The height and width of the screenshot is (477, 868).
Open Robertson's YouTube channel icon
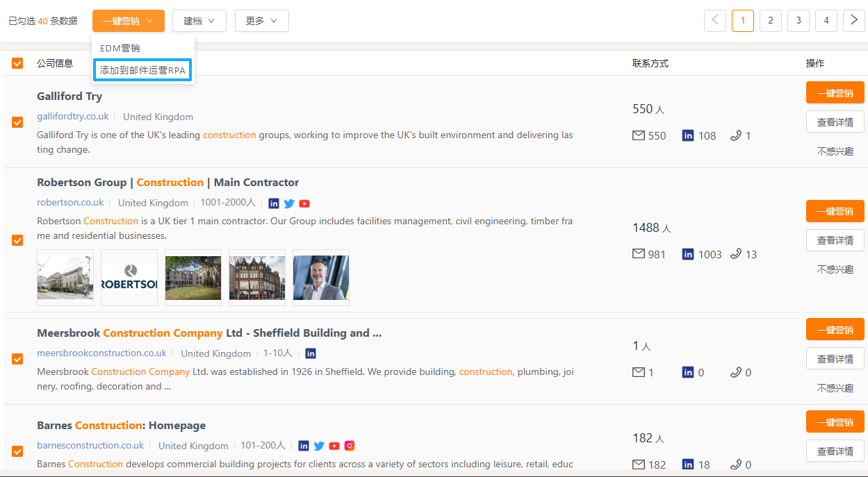[x=304, y=203]
